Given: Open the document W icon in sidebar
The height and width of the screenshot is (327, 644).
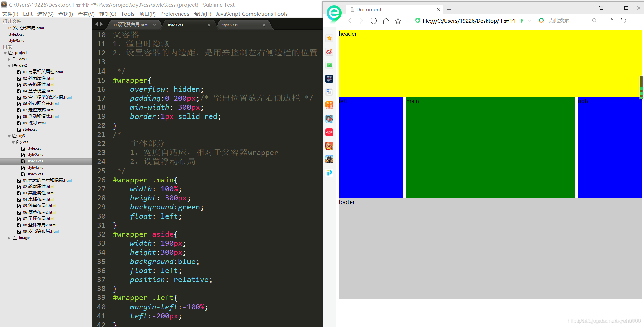Looking at the screenshot, I should click(x=329, y=92).
